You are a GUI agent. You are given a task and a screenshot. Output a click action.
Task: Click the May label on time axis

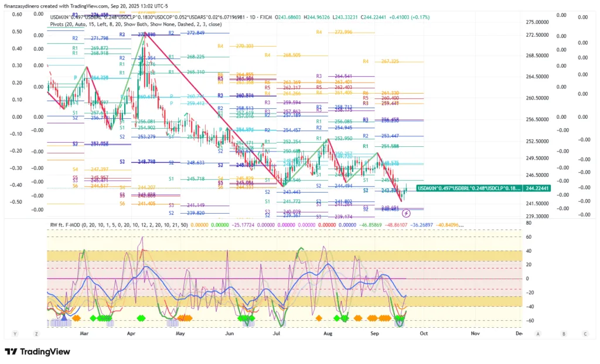(x=180, y=334)
